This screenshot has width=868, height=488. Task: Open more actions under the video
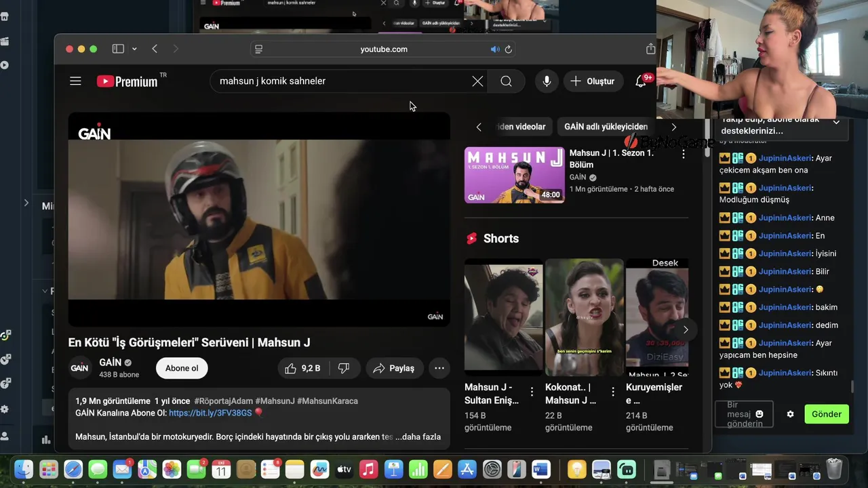pyautogui.click(x=439, y=368)
